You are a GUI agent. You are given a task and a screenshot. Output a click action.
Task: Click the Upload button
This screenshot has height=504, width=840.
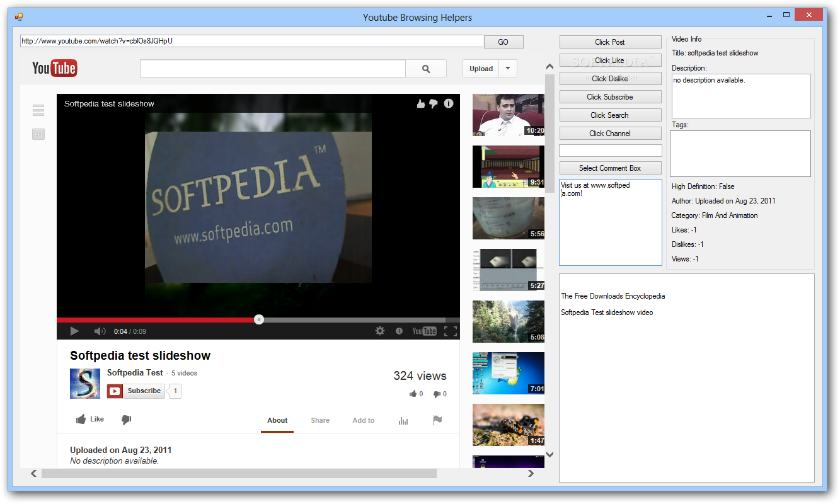click(481, 69)
